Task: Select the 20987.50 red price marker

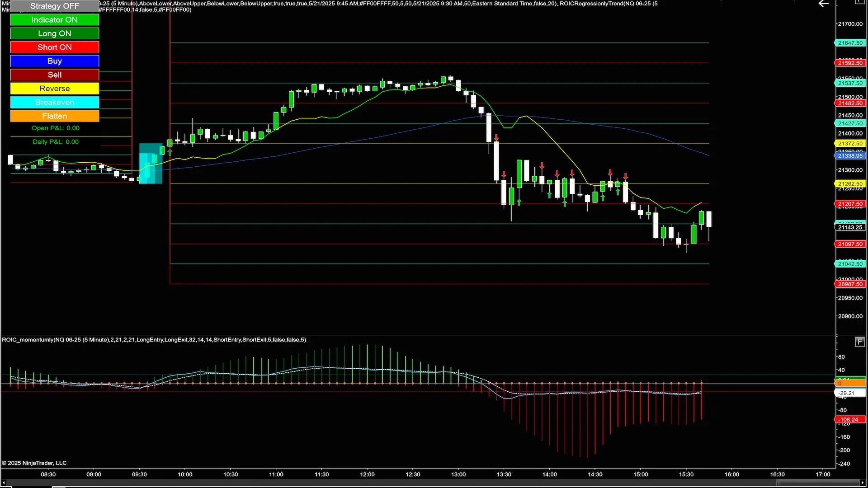Action: [x=850, y=284]
